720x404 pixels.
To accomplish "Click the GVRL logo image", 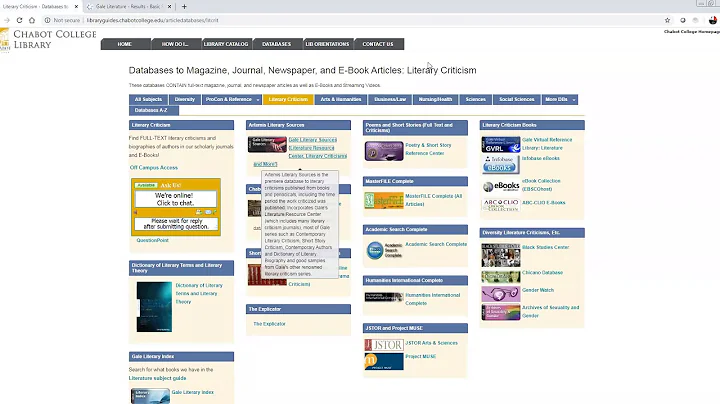I will [x=501, y=145].
